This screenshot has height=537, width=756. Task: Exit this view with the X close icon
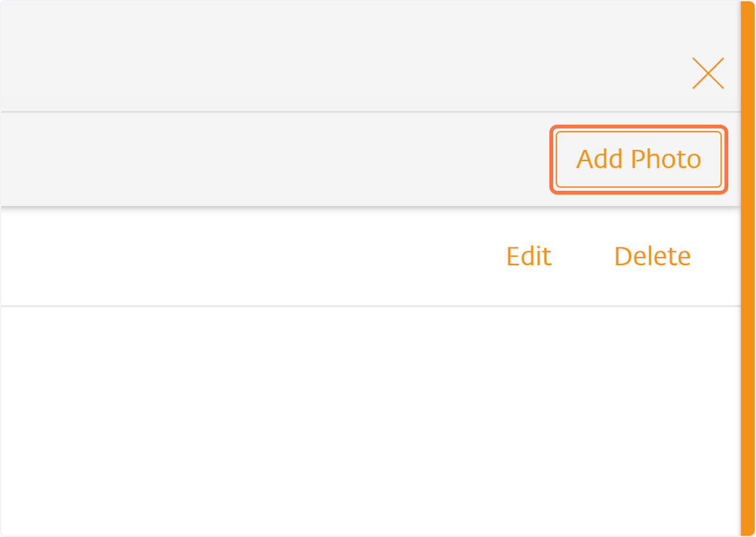pyautogui.click(x=708, y=73)
